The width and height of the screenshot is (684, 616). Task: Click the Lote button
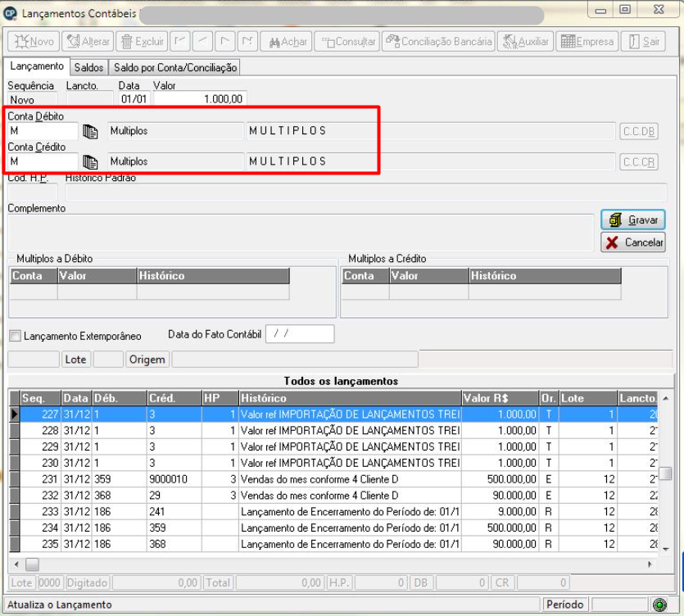[x=76, y=360]
